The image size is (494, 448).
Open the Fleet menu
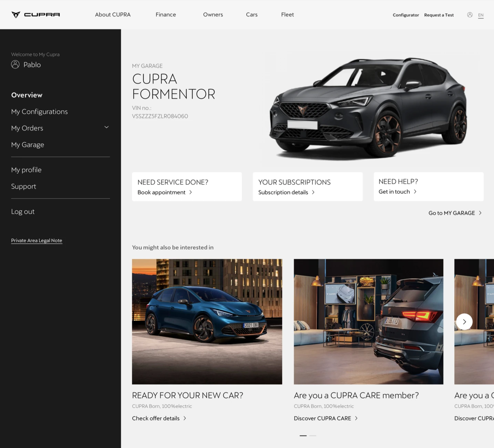click(287, 14)
